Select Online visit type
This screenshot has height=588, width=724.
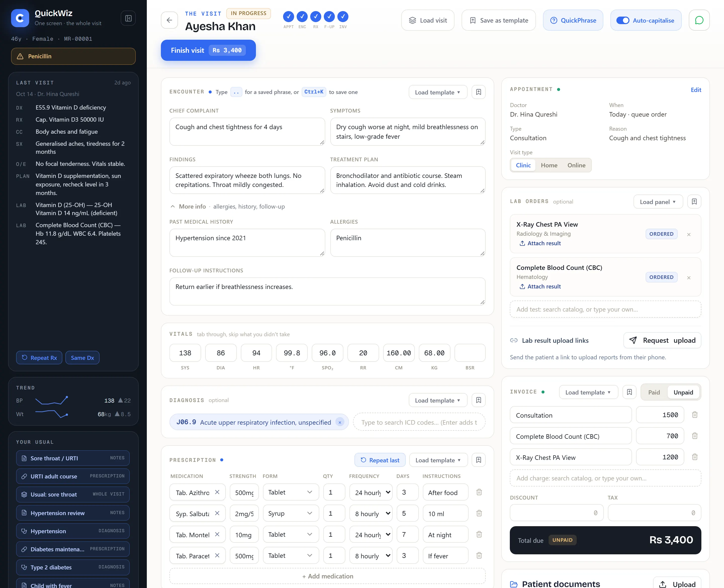(x=576, y=165)
